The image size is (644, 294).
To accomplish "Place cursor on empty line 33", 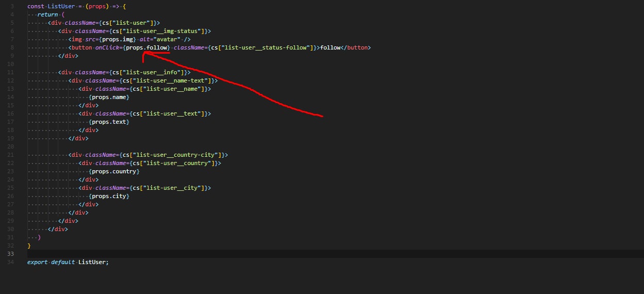I will [335, 254].
